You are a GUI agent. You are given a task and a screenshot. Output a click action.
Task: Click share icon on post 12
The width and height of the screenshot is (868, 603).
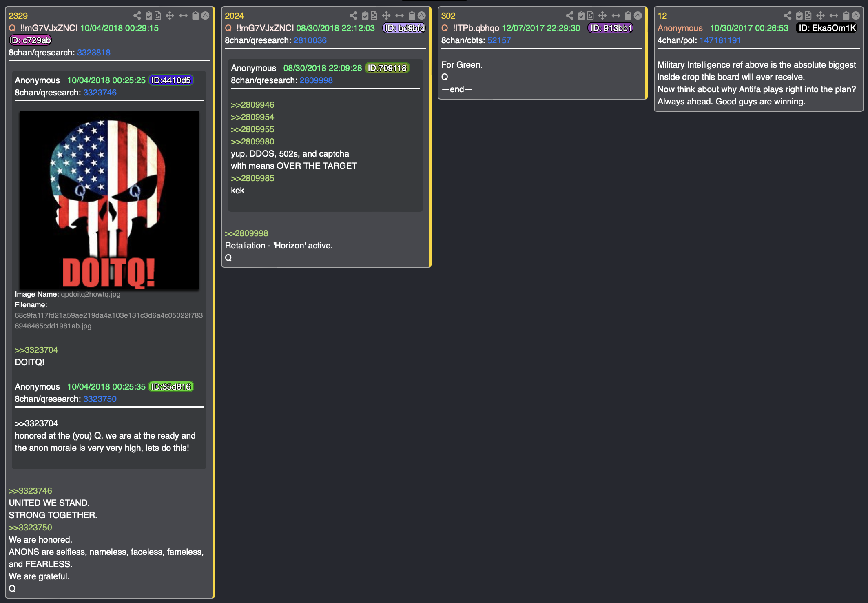[x=788, y=16]
